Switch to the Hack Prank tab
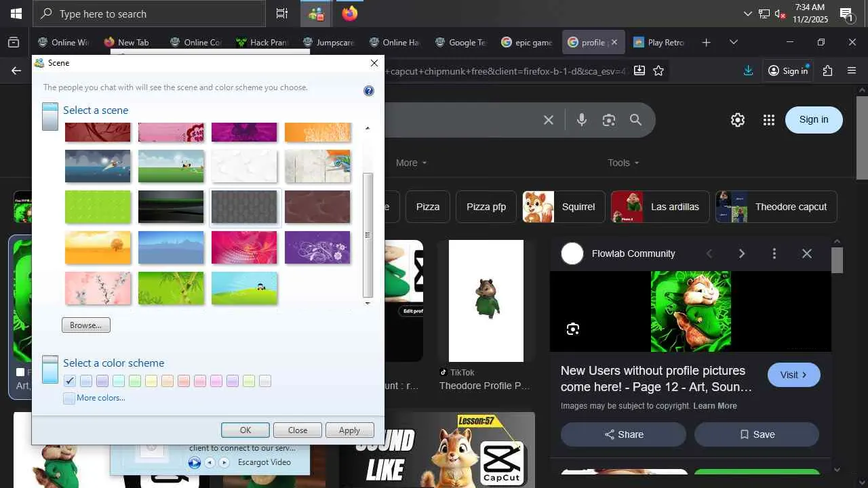 [x=262, y=42]
